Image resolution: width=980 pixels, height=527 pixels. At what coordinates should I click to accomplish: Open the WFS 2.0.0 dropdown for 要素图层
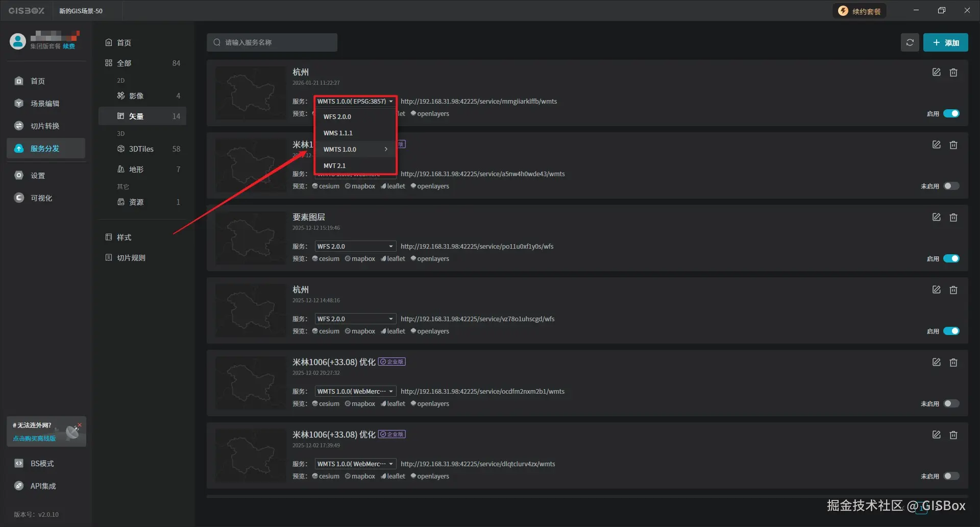pyautogui.click(x=355, y=246)
